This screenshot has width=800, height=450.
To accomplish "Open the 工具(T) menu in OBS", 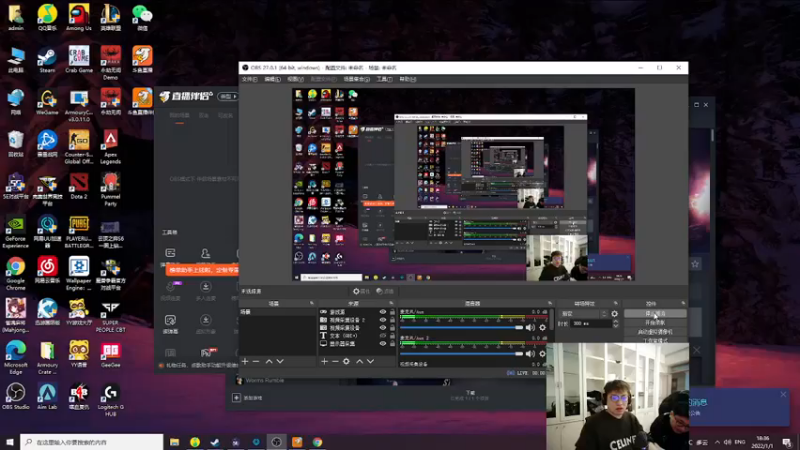I will coord(384,79).
